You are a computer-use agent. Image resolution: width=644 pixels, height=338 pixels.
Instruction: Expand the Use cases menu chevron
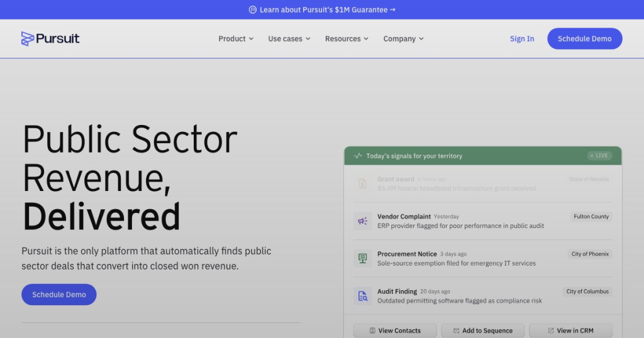308,39
